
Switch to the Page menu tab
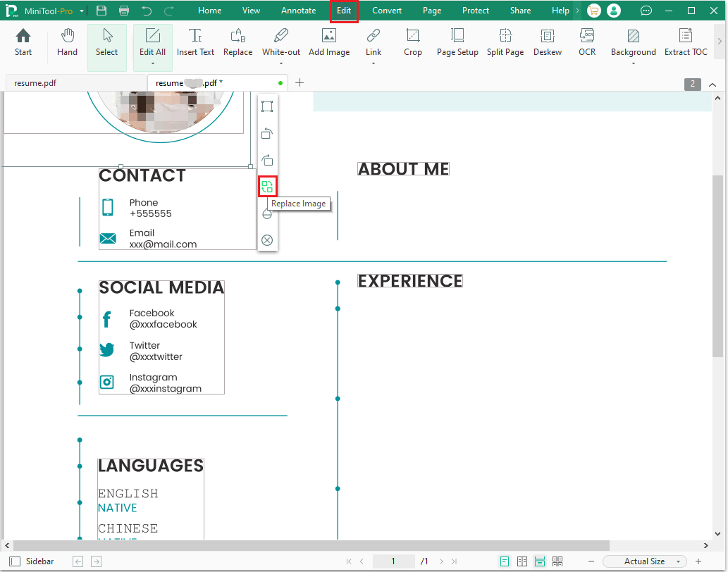(x=432, y=11)
